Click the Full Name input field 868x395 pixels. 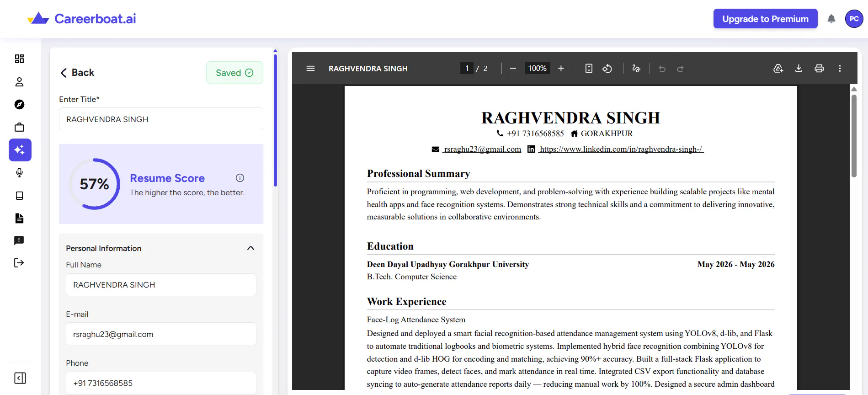click(161, 285)
